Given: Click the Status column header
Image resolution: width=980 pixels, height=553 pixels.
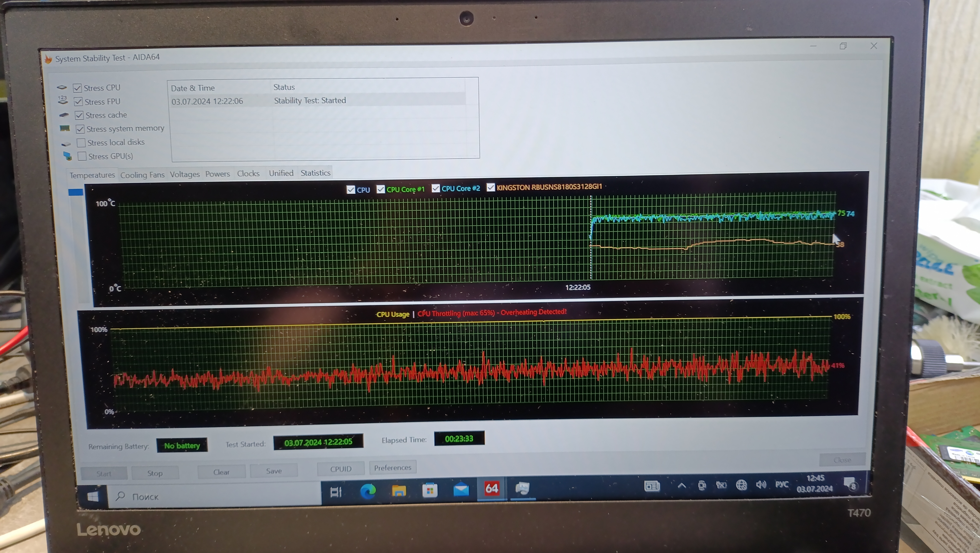Looking at the screenshot, I should click(284, 87).
